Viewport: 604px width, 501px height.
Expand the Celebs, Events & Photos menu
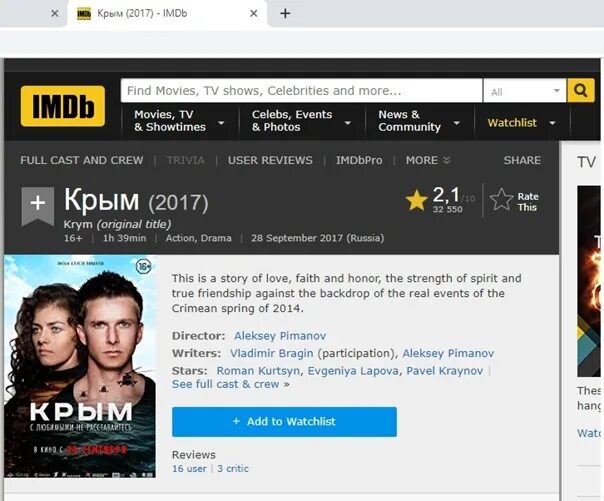(x=301, y=121)
